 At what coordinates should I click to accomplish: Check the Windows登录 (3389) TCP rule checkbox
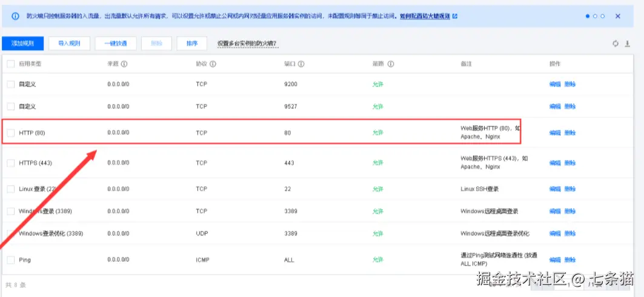(x=11, y=211)
